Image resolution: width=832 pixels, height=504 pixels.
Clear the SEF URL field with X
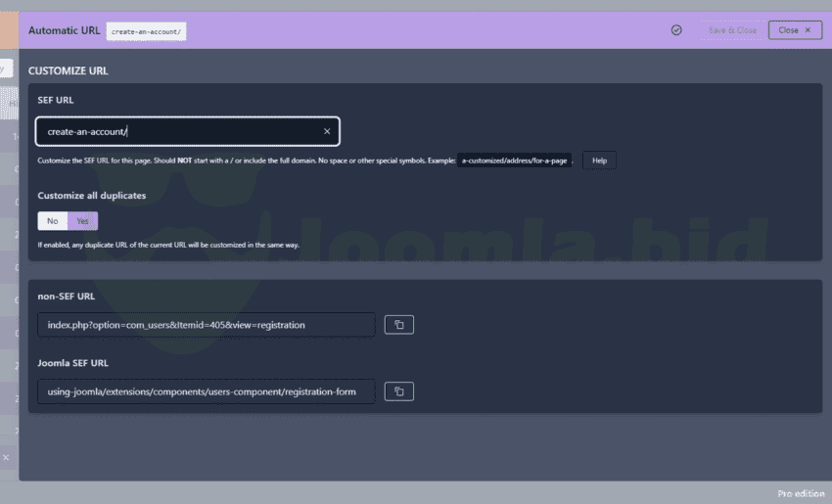(327, 131)
